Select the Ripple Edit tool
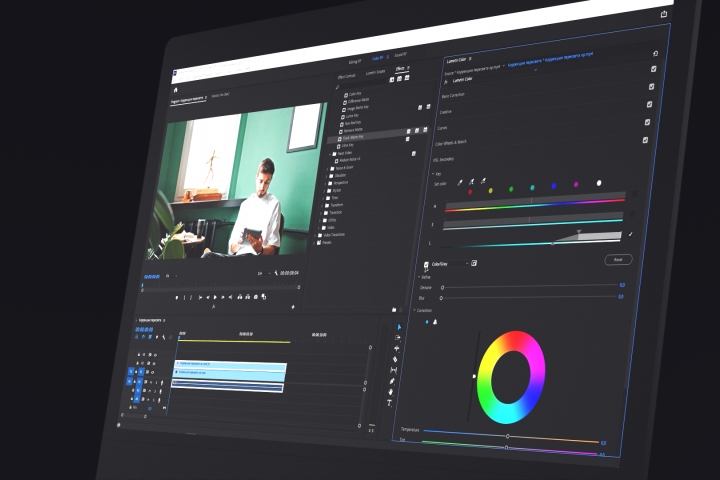 (396, 349)
